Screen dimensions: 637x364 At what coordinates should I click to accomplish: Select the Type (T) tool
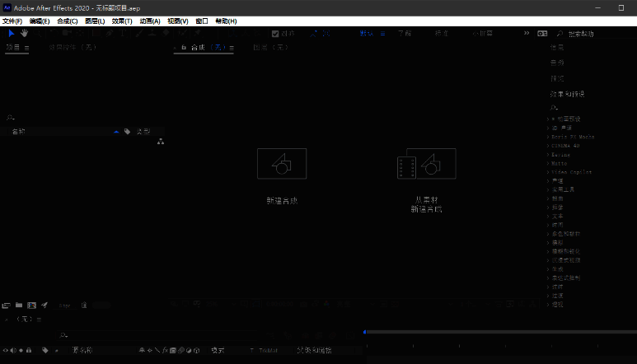[123, 33]
